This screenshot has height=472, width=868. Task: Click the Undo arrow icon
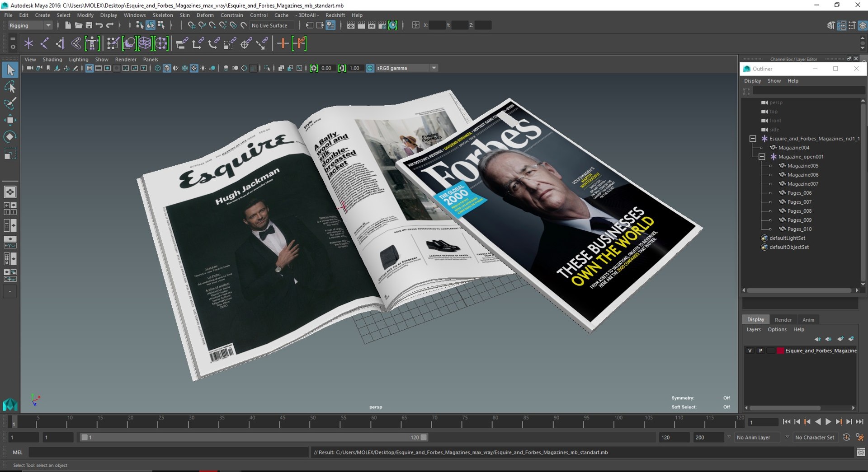coord(99,25)
